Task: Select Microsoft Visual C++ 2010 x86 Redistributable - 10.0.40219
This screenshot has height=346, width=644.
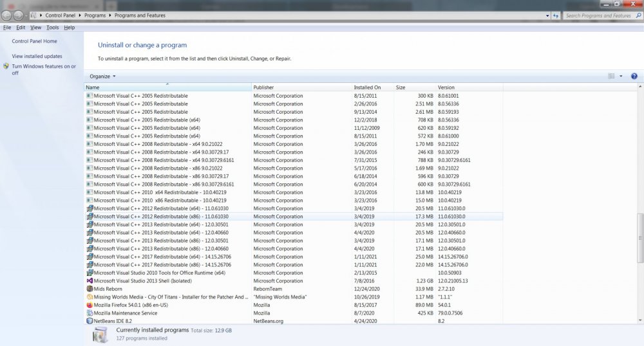Action: point(294,201)
